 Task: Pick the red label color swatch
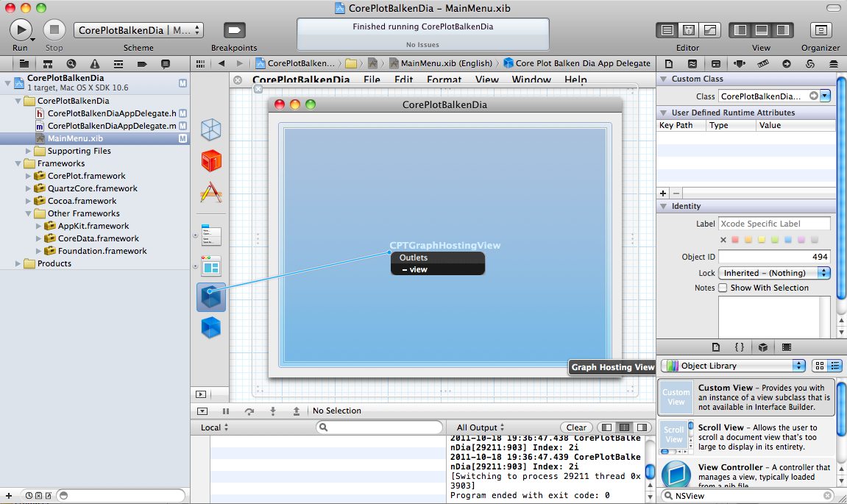(735, 240)
